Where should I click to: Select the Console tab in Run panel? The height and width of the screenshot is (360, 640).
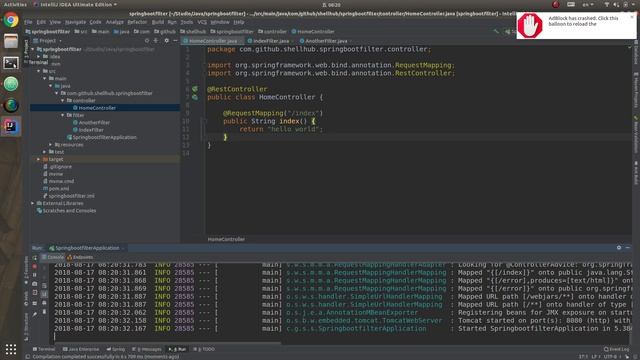[x=53, y=257]
